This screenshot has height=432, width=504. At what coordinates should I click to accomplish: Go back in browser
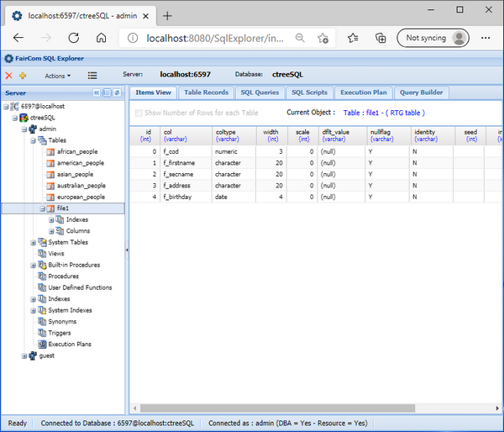(18, 38)
